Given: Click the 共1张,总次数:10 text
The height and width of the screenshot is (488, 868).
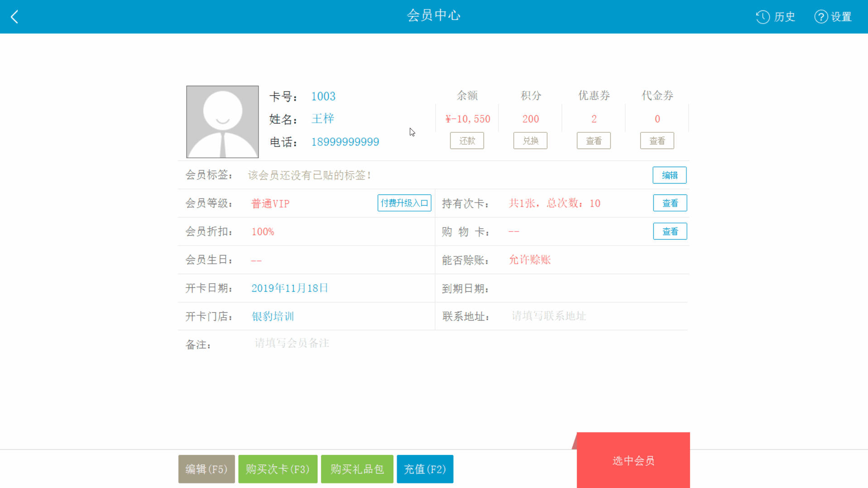Looking at the screenshot, I should coord(555,203).
